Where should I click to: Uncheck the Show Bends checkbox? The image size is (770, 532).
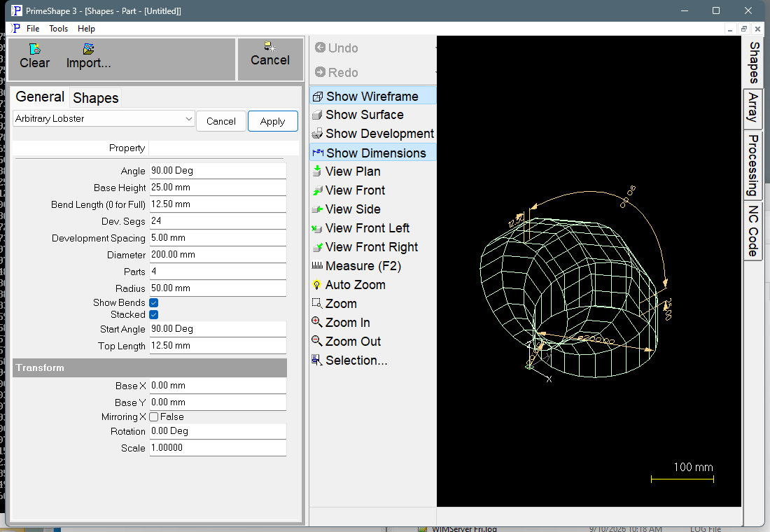point(154,302)
